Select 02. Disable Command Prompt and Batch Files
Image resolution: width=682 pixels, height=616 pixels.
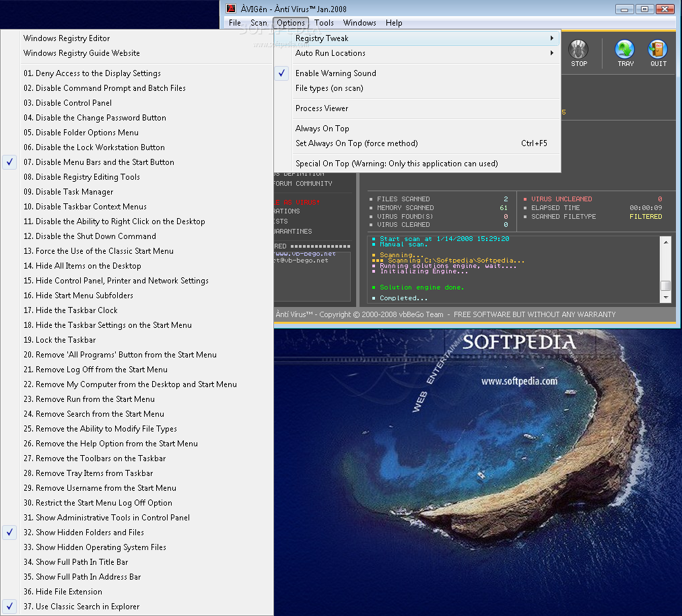point(137,88)
